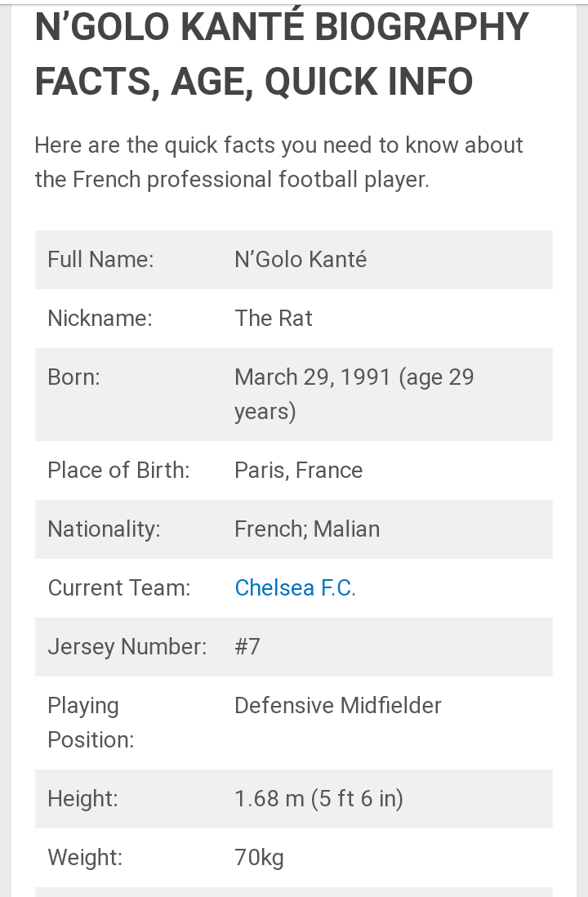Click the 'Paris, France' cell
The image size is (588, 897).
pos(298,471)
